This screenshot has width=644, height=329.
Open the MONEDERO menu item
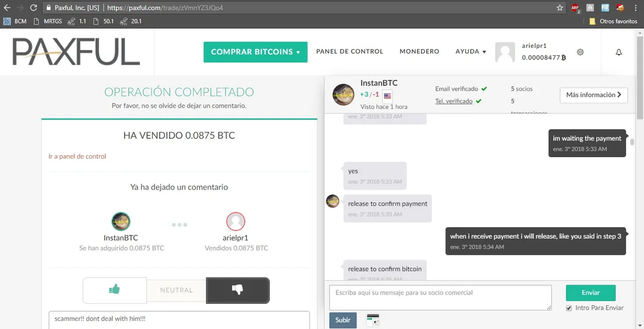(419, 51)
